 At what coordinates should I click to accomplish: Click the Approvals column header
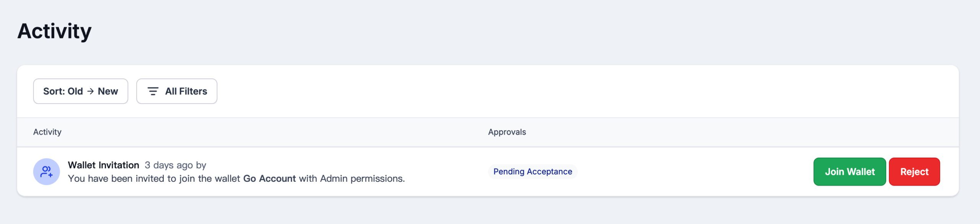[x=507, y=132]
